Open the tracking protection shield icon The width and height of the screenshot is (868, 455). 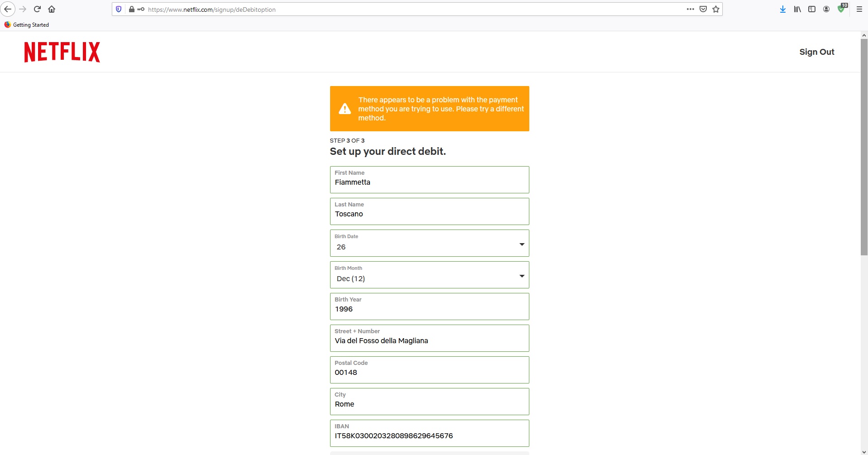[x=119, y=9]
